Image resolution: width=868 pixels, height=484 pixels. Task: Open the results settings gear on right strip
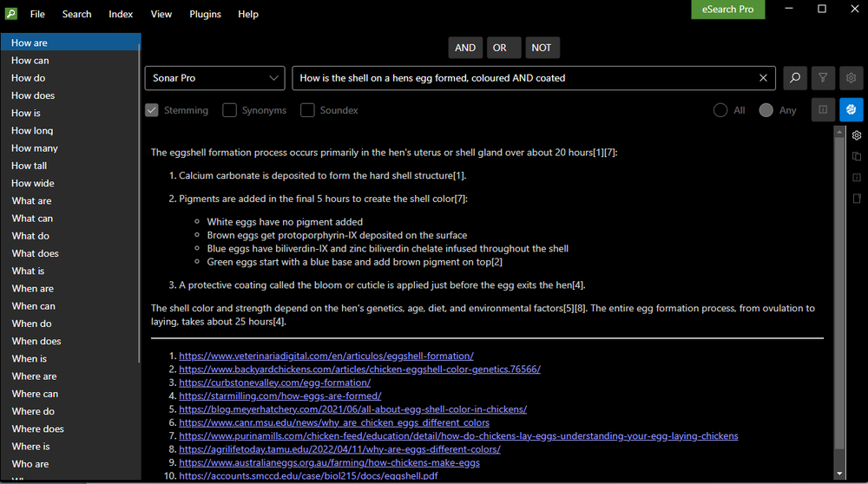(x=857, y=135)
